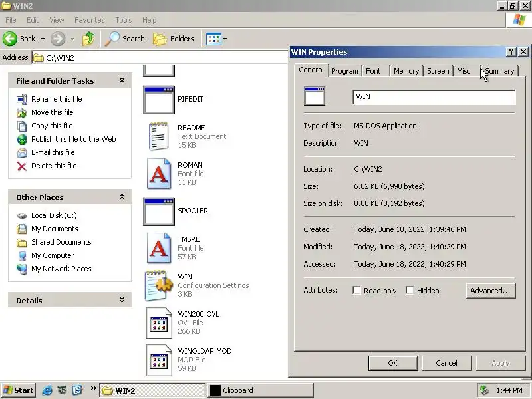Switch to the Summary tab

click(499, 71)
